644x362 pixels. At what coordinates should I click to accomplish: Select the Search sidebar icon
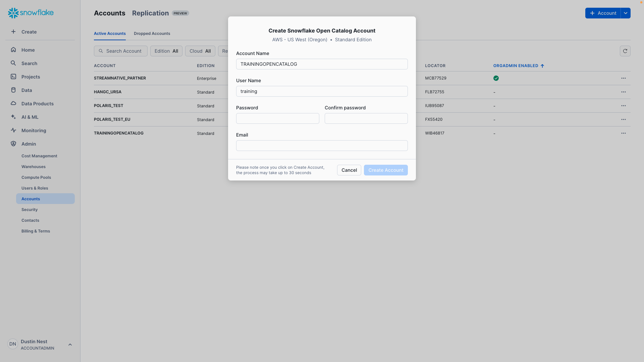[13, 63]
